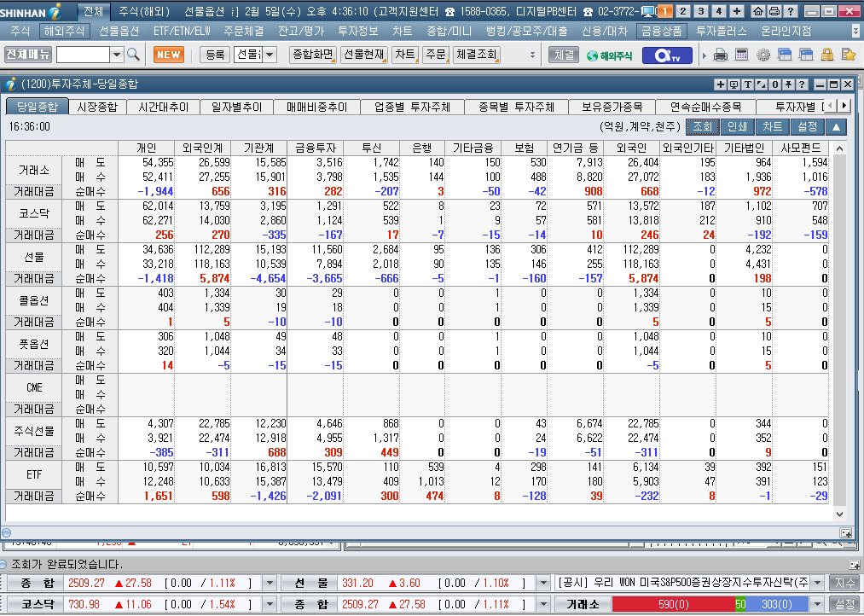Viewport: 864px width, 616px height.
Task: Click the screen capture icon in window title
Action: [x=734, y=84]
